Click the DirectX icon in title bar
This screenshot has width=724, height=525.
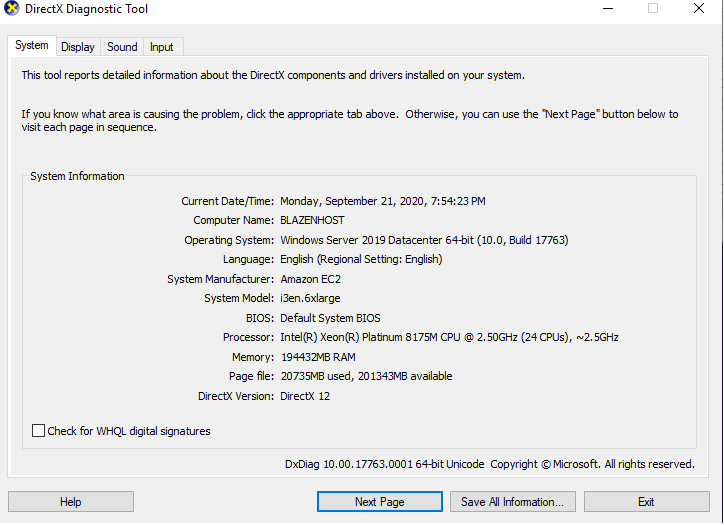12,8
